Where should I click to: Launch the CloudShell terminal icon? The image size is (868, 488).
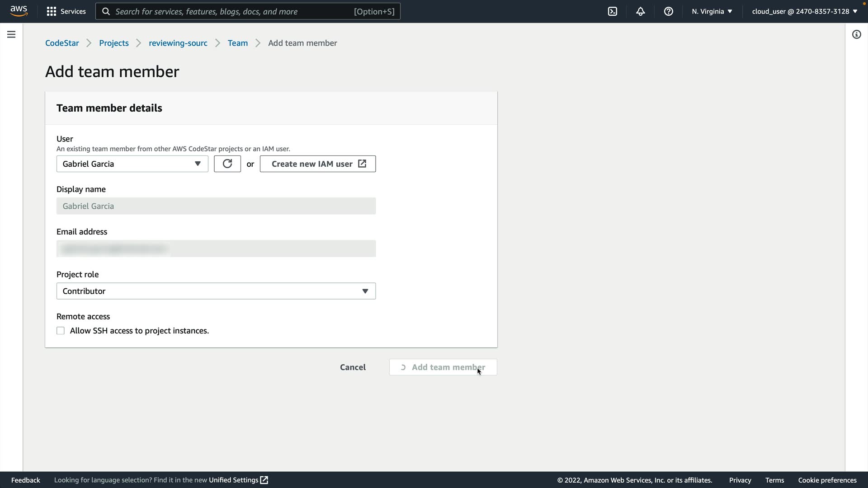[612, 11]
